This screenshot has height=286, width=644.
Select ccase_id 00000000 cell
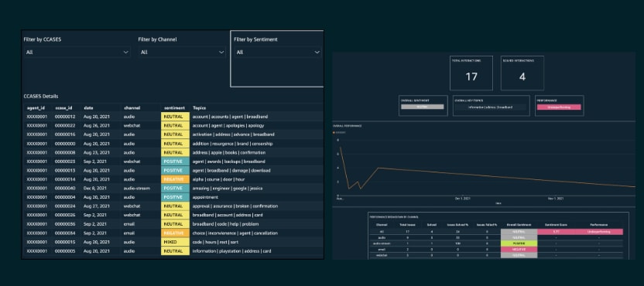click(65, 144)
